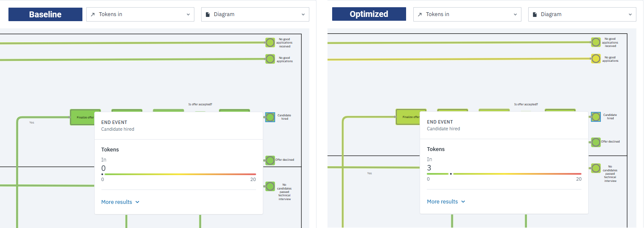Expand 'More results' in the Optimized popup
The width and height of the screenshot is (644, 228).
[x=446, y=202]
